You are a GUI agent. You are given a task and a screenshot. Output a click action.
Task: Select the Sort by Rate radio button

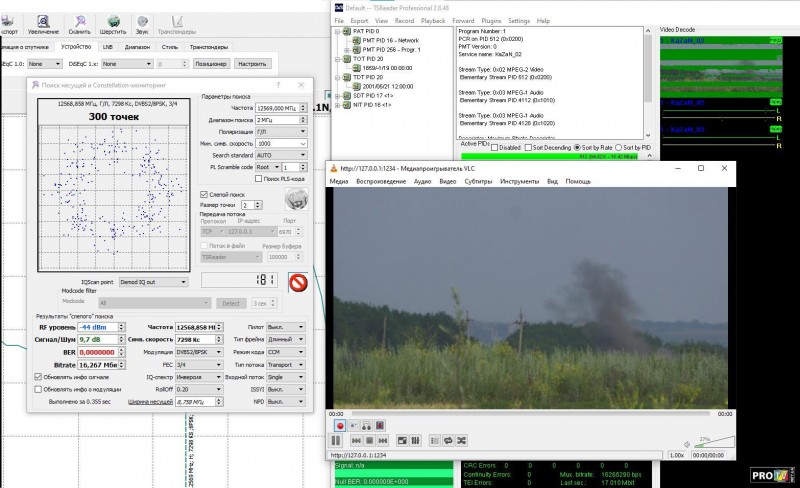(x=578, y=147)
